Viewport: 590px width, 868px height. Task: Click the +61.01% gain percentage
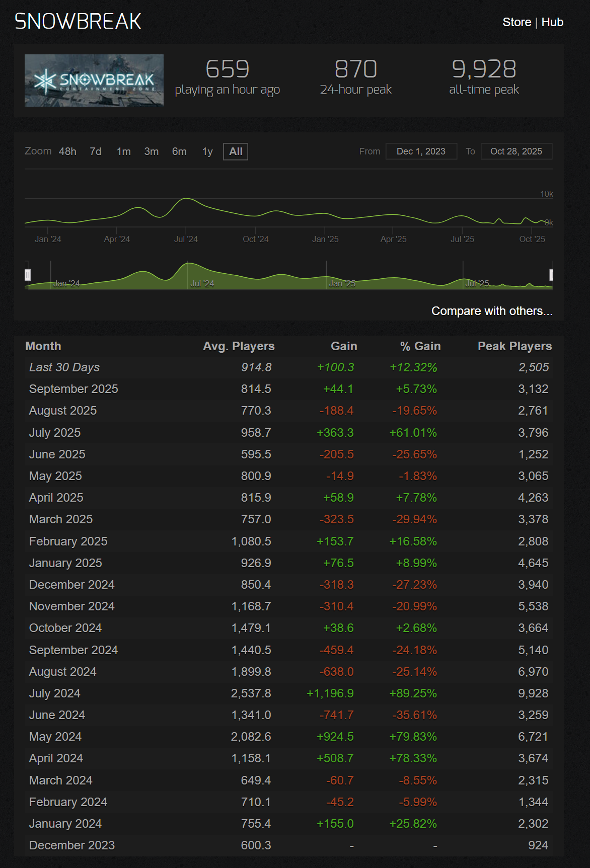click(x=413, y=433)
